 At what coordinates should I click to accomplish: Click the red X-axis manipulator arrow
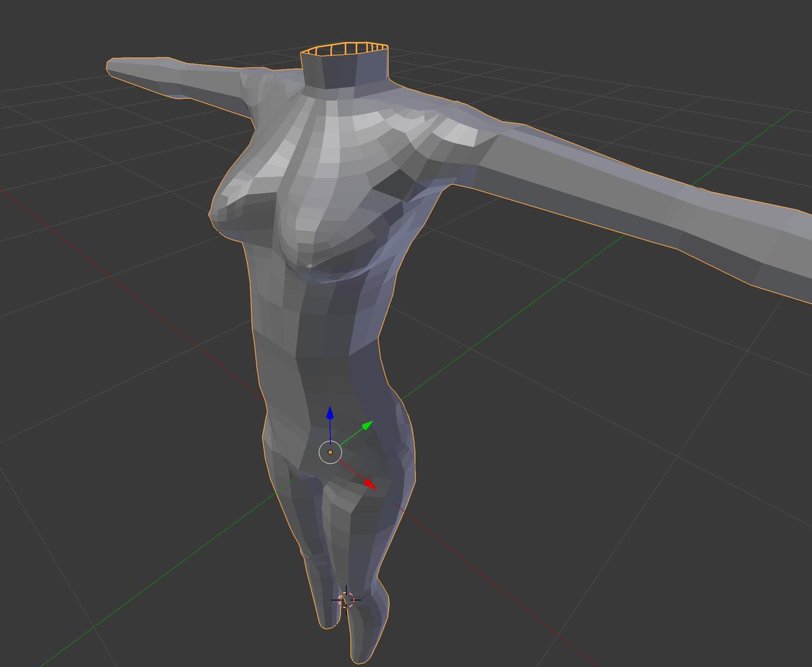[x=369, y=483]
